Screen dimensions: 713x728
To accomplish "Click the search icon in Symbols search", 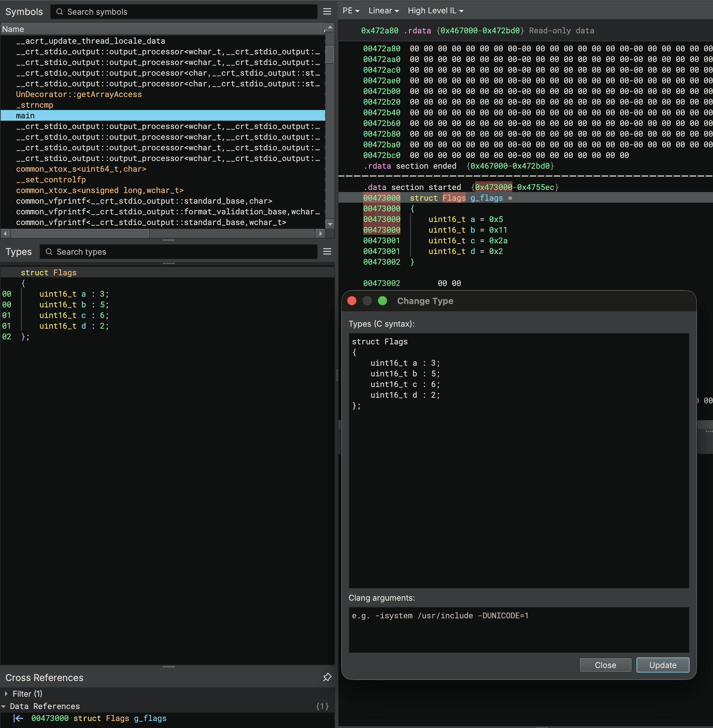I will tap(60, 12).
